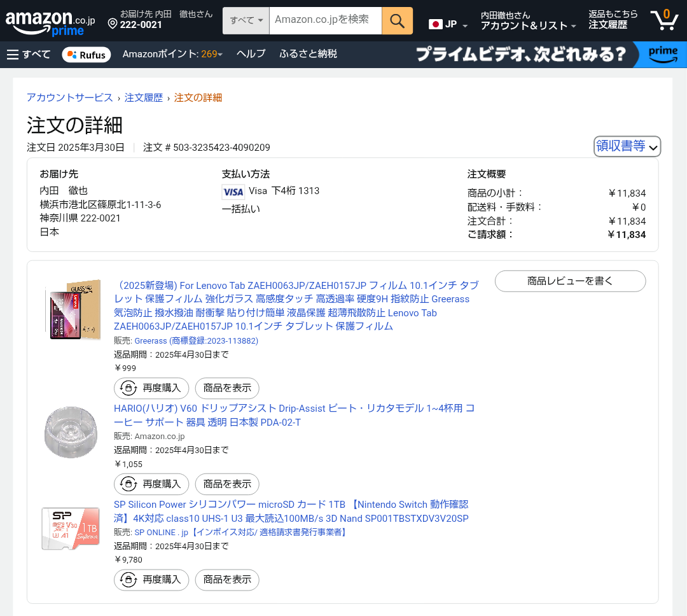The image size is (687, 616).
Task: Expand アカウント&リスト menu
Action: pos(528,25)
